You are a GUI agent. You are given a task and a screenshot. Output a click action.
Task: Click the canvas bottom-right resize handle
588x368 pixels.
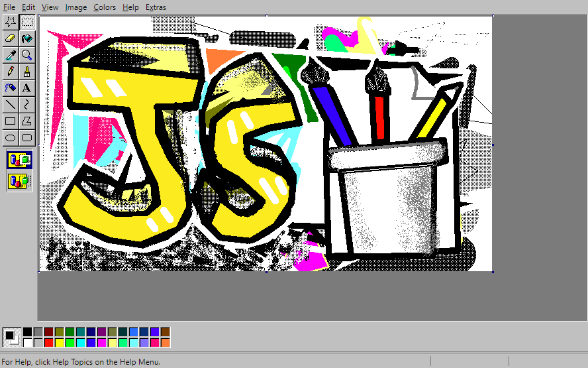[x=493, y=272]
